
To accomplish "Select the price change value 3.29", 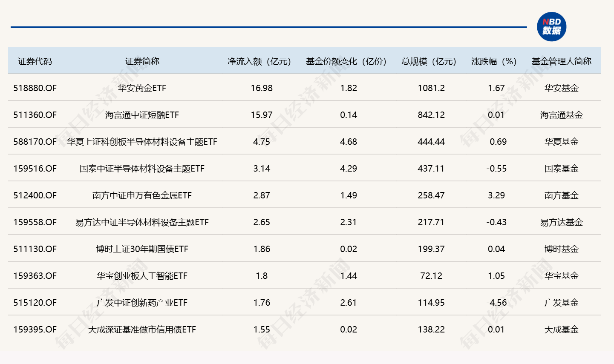I will 496,195.
